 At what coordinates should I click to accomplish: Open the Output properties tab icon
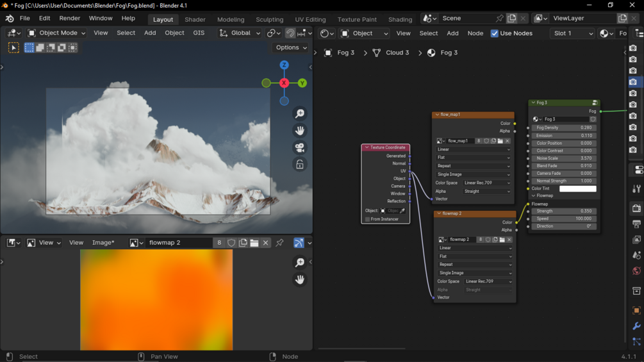[636, 224]
